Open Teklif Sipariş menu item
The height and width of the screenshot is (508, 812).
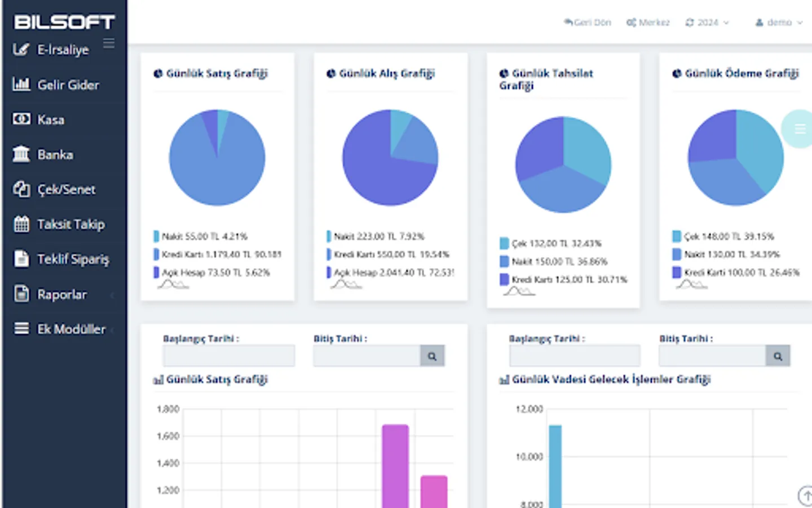click(73, 259)
